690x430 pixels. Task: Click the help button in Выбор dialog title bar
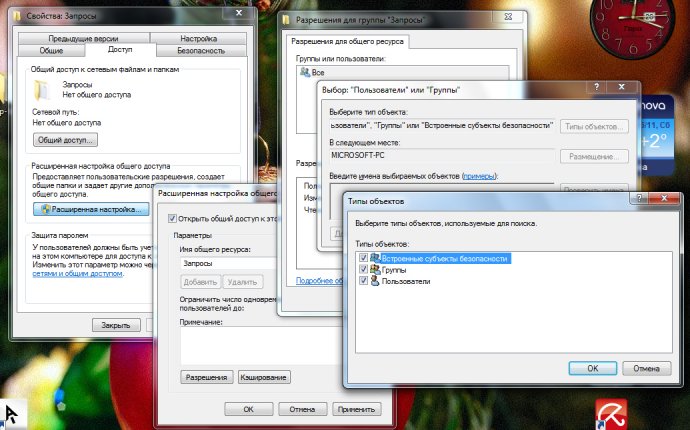596,87
